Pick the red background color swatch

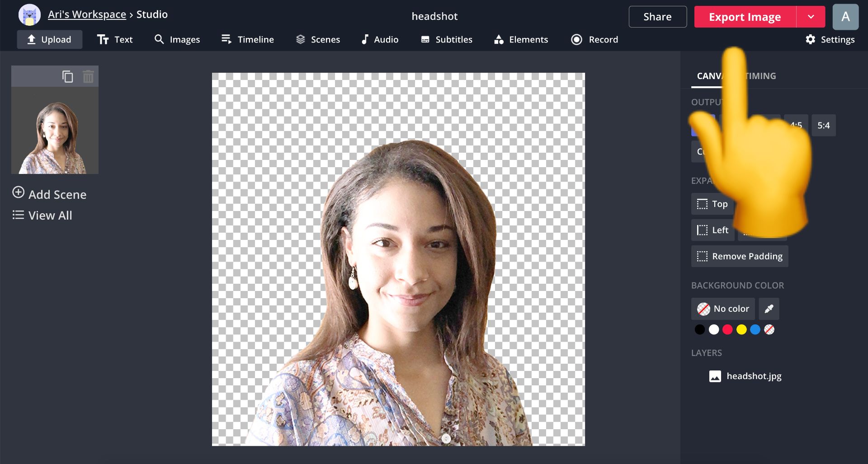(727, 330)
